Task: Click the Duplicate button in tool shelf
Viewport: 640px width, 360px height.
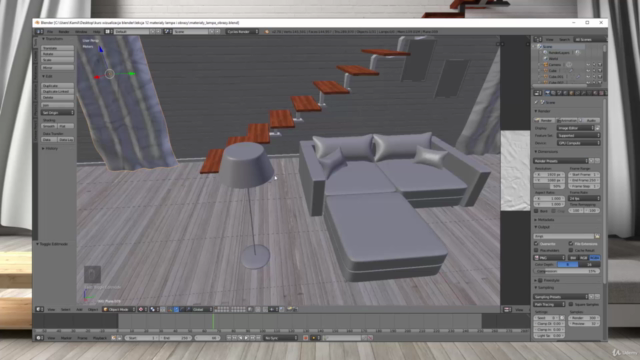Action: point(58,86)
